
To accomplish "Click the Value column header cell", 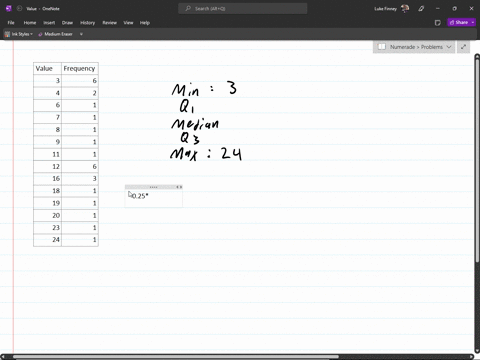I will pos(47,68).
